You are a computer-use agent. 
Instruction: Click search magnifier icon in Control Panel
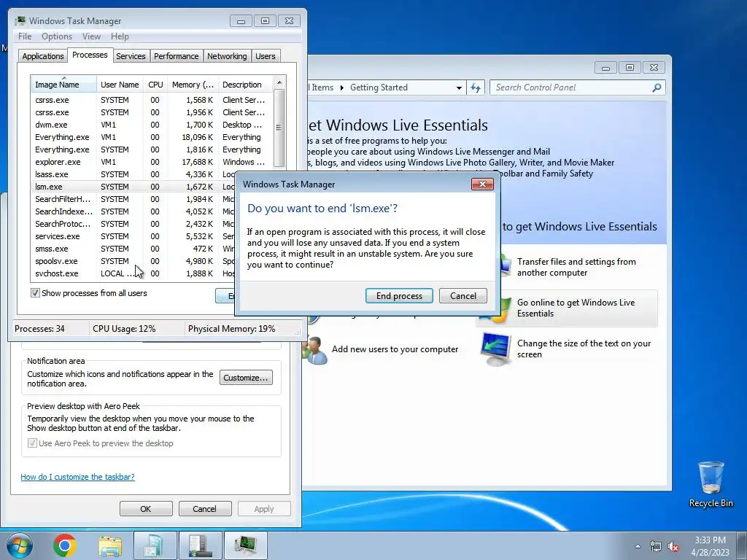click(x=657, y=87)
